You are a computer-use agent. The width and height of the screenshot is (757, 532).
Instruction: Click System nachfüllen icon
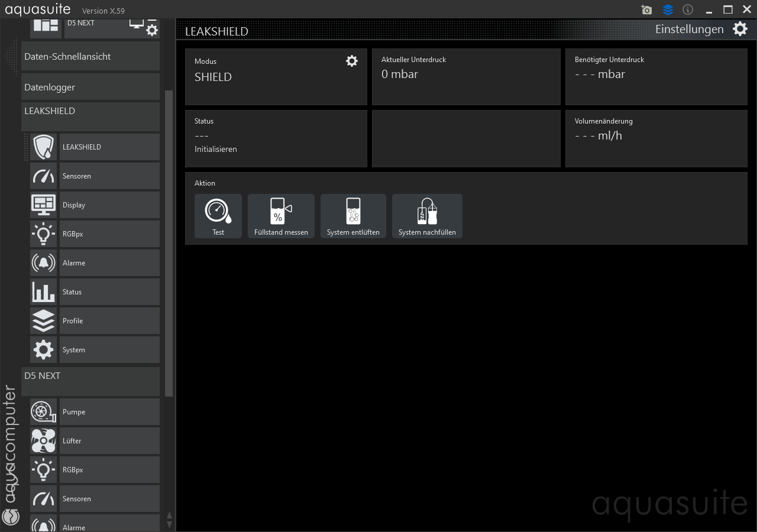click(427, 216)
